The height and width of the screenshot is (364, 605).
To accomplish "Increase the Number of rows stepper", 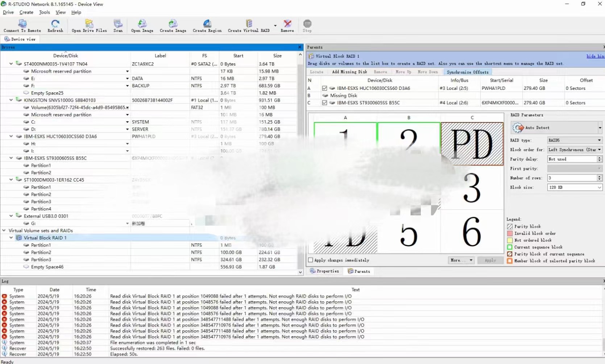I will pyautogui.click(x=599, y=176).
